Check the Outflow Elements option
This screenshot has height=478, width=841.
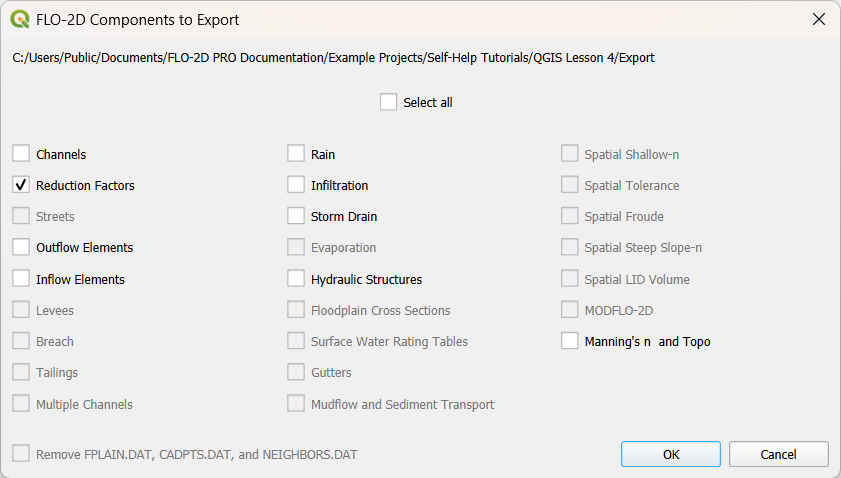coord(21,247)
